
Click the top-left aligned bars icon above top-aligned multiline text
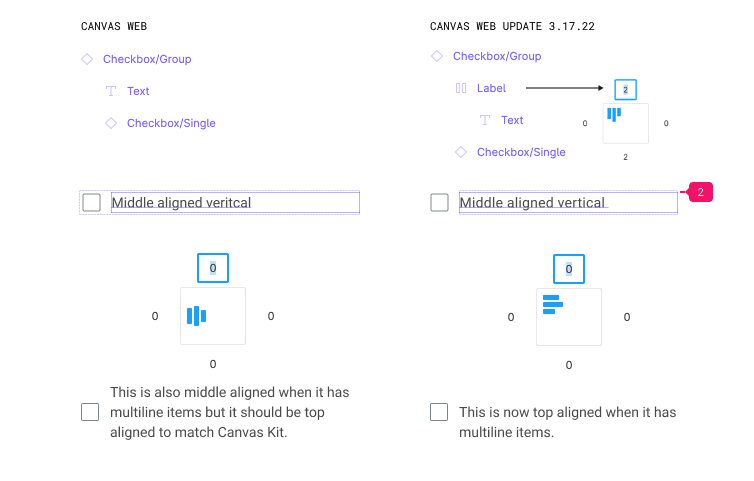pos(552,304)
